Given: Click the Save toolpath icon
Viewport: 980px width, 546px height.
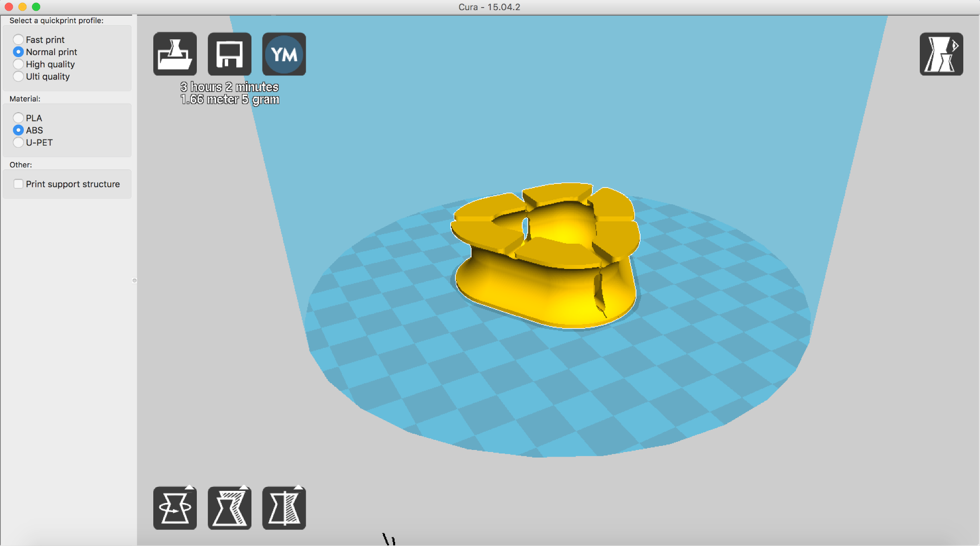Looking at the screenshot, I should pyautogui.click(x=229, y=54).
